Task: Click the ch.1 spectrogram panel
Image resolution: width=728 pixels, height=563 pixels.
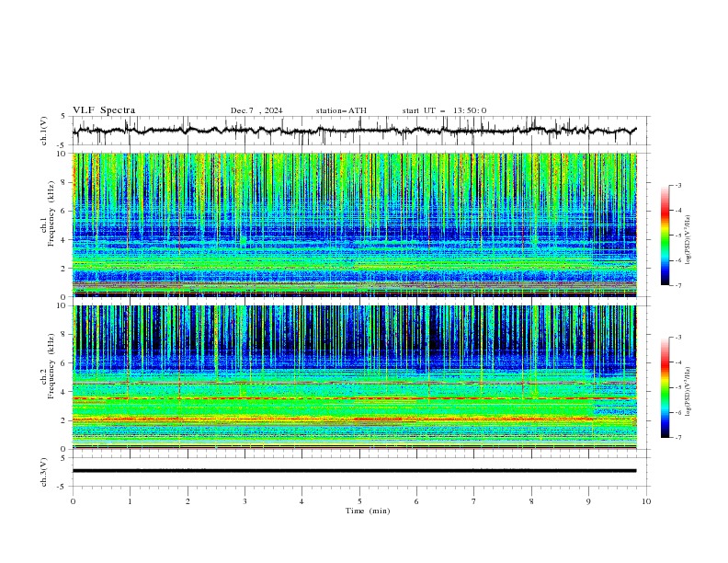Action: pos(355,224)
